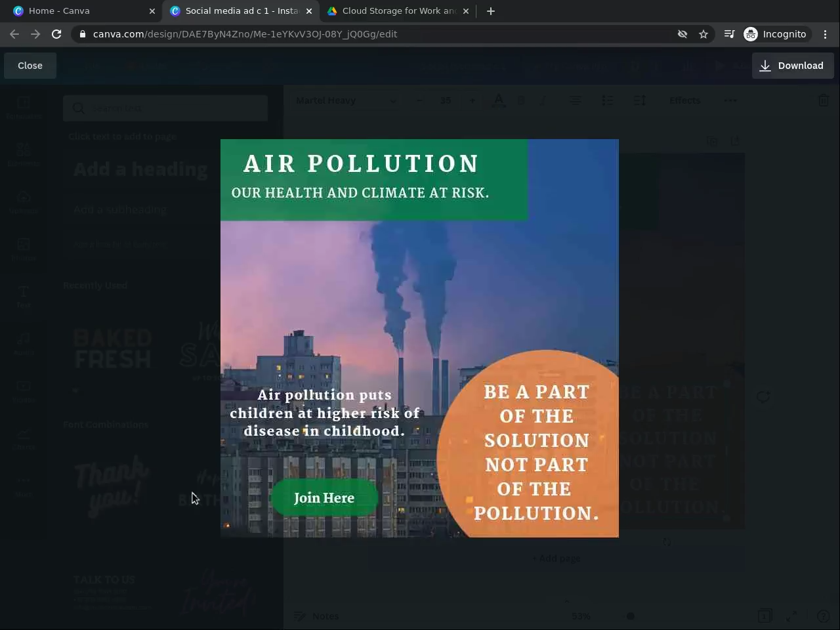This screenshot has width=840, height=630.
Task: Click the AIR POLLUTION heading in preview
Action: click(x=361, y=164)
